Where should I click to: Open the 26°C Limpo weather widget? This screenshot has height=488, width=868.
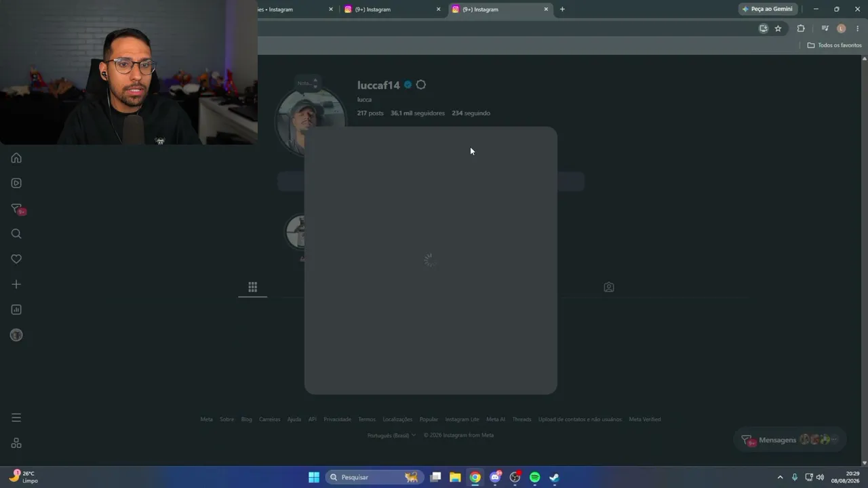pyautogui.click(x=24, y=477)
